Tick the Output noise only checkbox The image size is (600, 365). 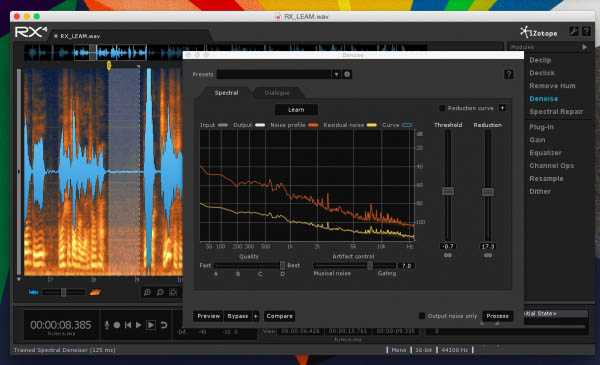point(422,316)
